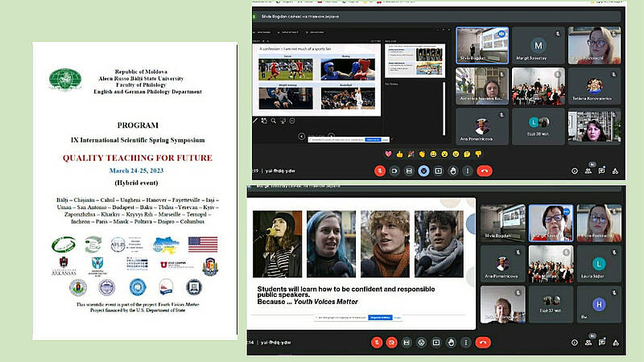The width and height of the screenshot is (644, 362).
Task: Open more options menu in top meeting
Action: point(469,171)
